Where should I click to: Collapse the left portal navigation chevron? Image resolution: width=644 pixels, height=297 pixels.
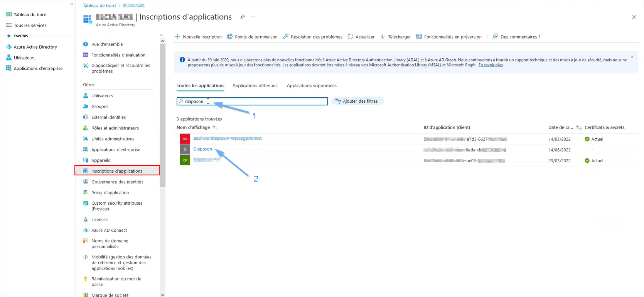click(x=72, y=4)
